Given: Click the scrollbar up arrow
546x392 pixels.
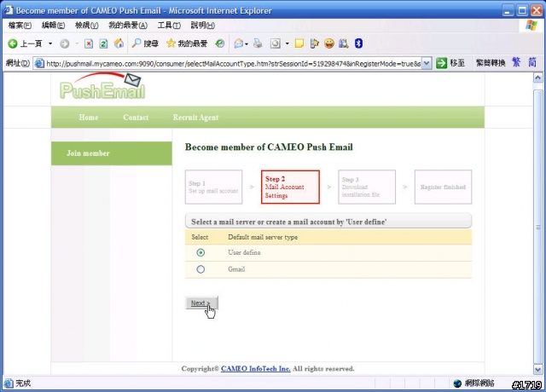Looking at the screenshot, I should (x=538, y=78).
